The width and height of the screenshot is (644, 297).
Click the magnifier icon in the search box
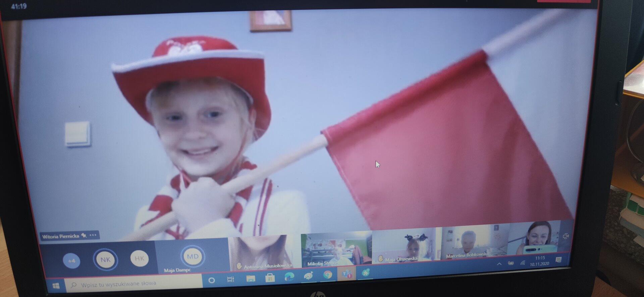pos(73,285)
